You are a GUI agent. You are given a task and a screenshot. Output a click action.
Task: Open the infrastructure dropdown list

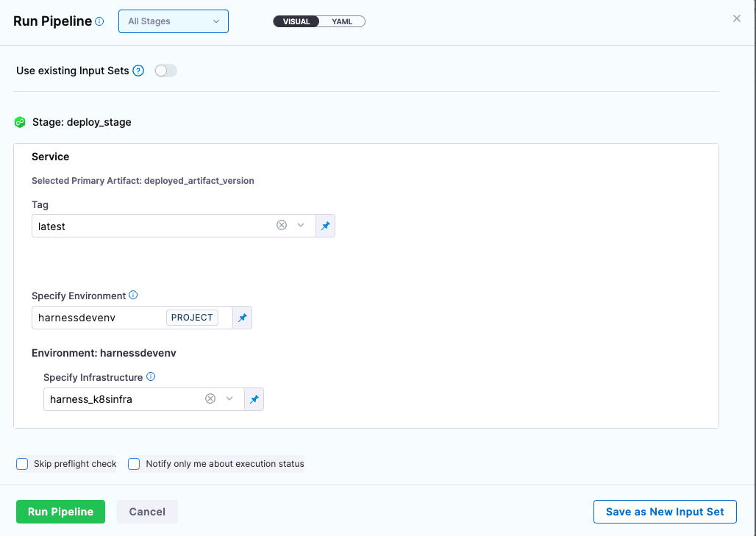[x=229, y=398]
